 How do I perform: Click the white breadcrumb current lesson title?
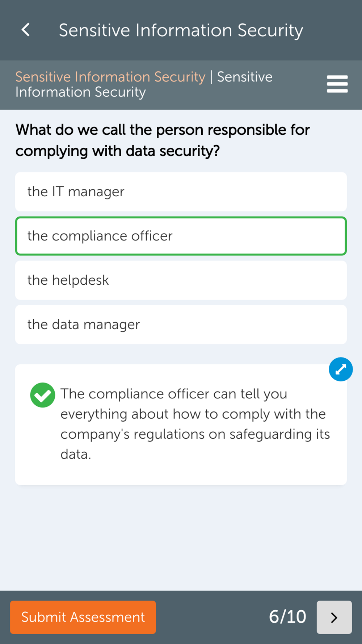[x=80, y=92]
